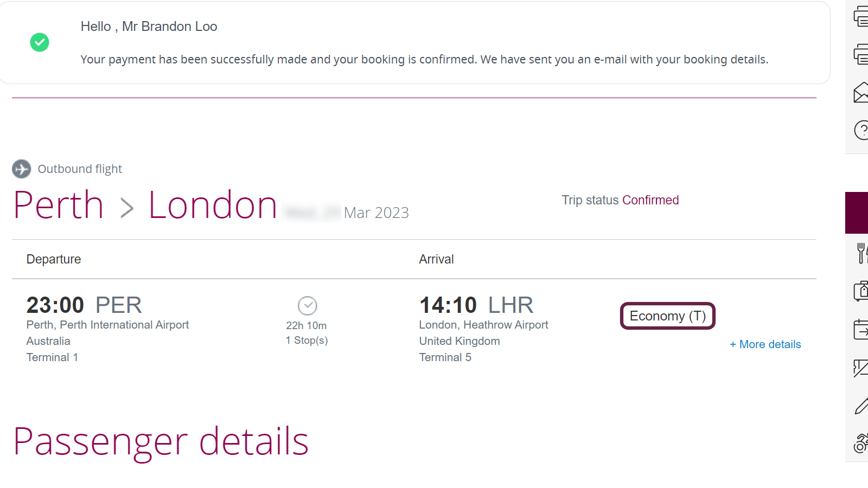
Task: Click the baggage tag luggage icon
Action: point(861,291)
